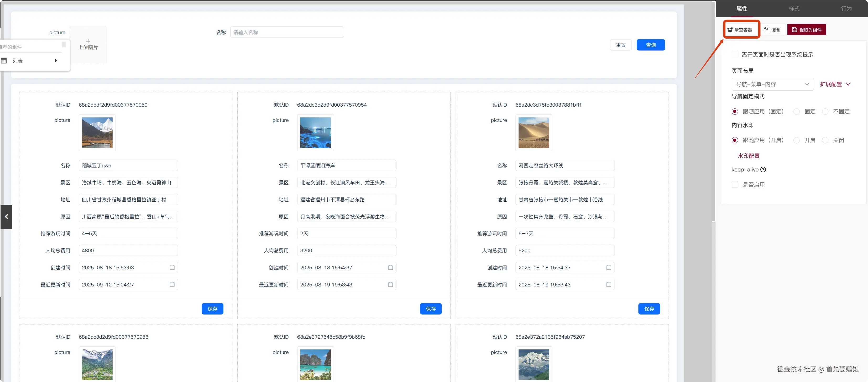Image resolution: width=868 pixels, height=382 pixels.
Task: Click the 名称 field 河西走廊丝路大环线
Action: pyautogui.click(x=565, y=165)
